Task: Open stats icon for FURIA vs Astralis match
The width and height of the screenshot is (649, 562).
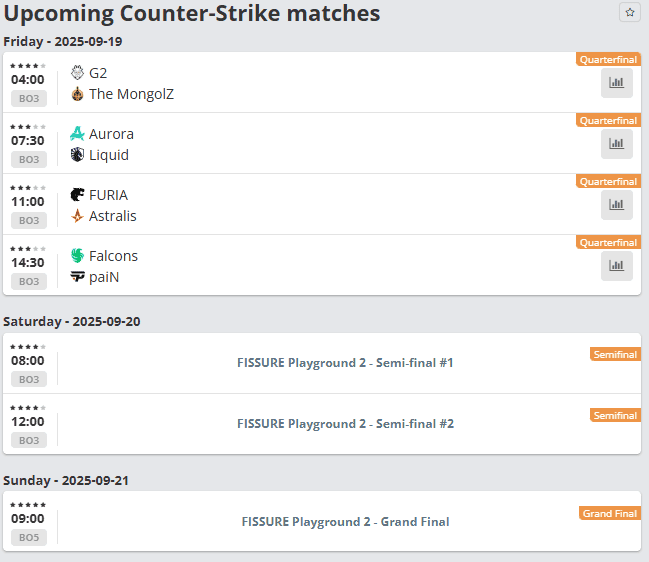Action: 616,204
